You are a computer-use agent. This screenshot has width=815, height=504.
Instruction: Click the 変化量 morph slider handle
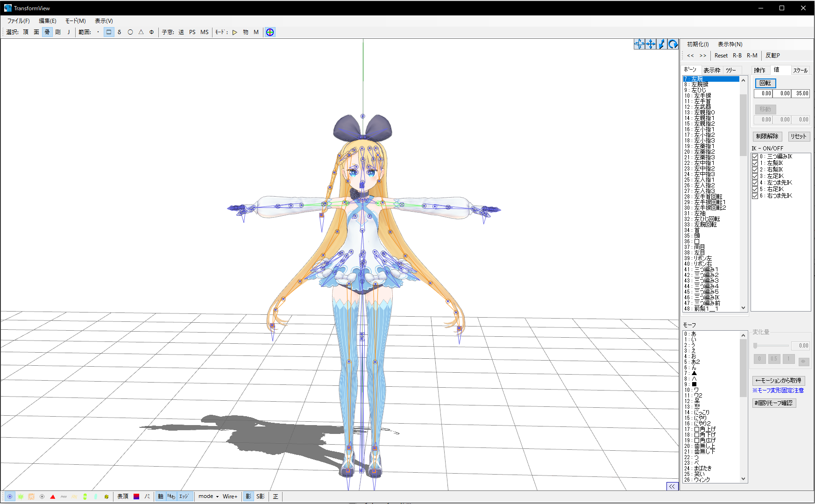pyautogui.click(x=755, y=346)
